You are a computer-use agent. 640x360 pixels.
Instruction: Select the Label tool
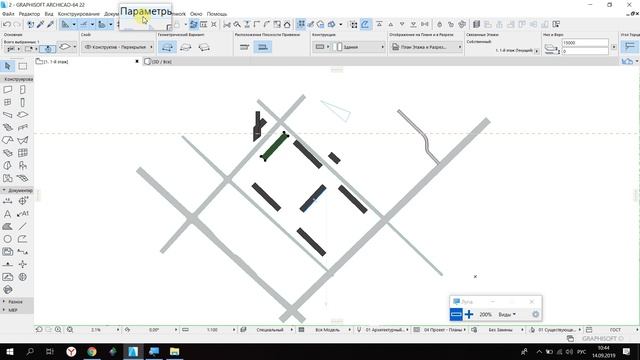23,213
